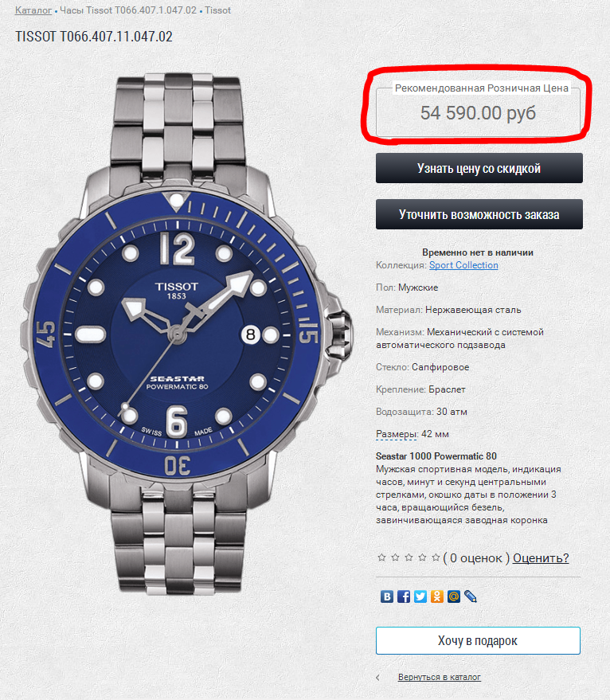Click the 'Оценить?' rating link
The height and width of the screenshot is (700, 610).
(x=541, y=558)
